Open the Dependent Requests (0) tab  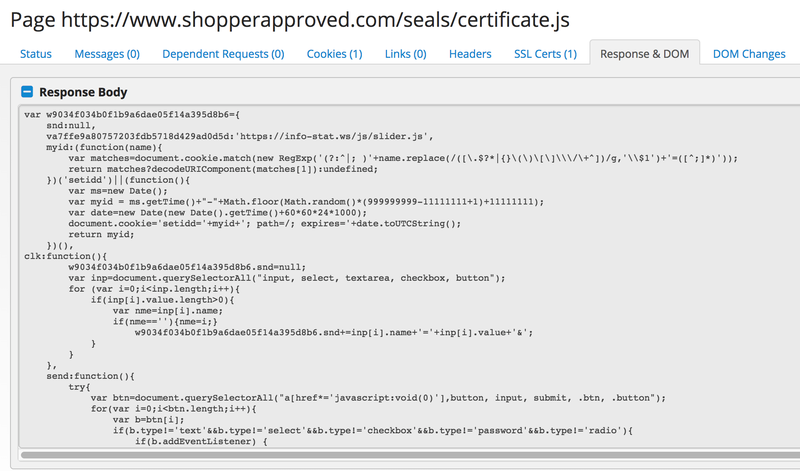point(223,54)
